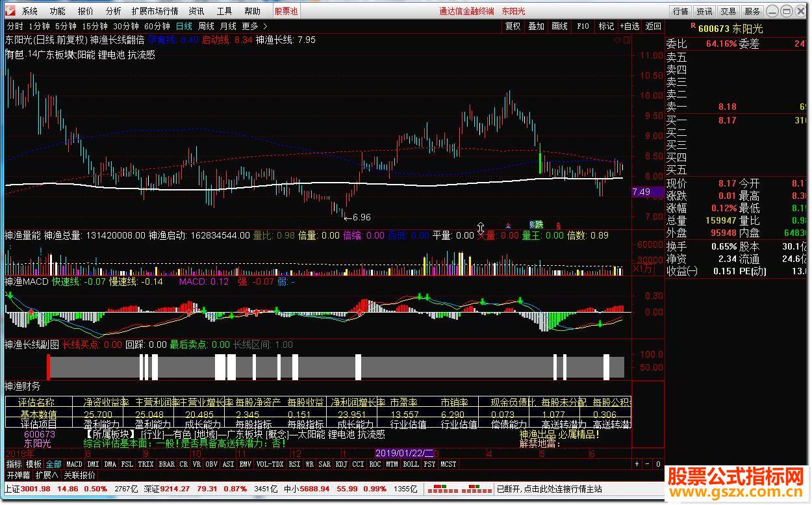Screen dimensions: 812x505
Task: Click the plus button to add sub-chart
Action: pos(637,464)
